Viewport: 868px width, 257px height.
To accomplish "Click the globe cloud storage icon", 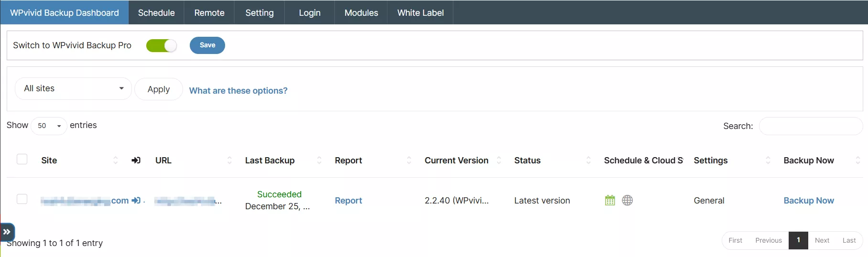I will pyautogui.click(x=628, y=201).
